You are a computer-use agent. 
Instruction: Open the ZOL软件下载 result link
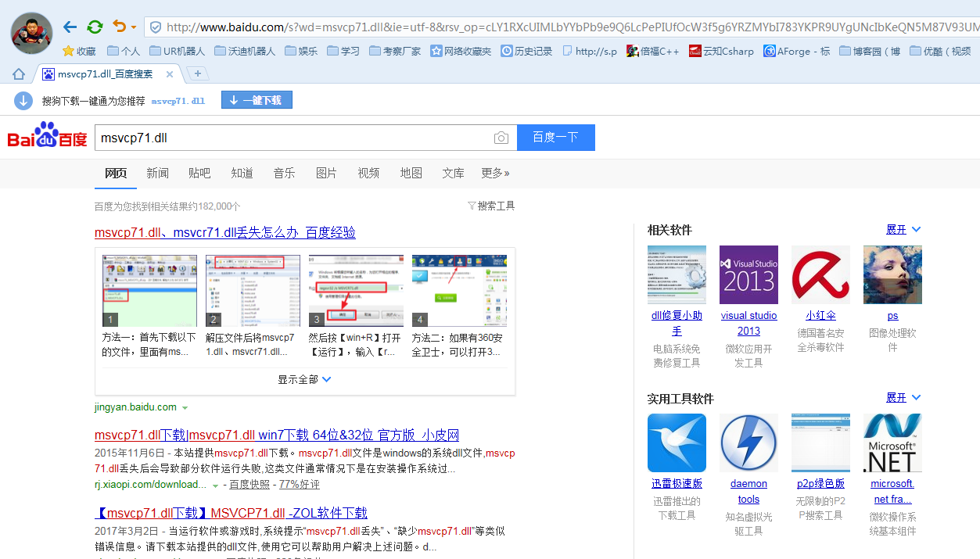pyautogui.click(x=231, y=514)
